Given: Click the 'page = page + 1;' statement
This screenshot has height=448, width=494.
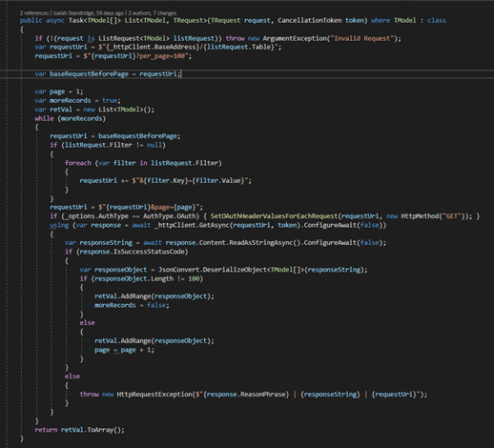Looking at the screenshot, I should pyautogui.click(x=124, y=350).
